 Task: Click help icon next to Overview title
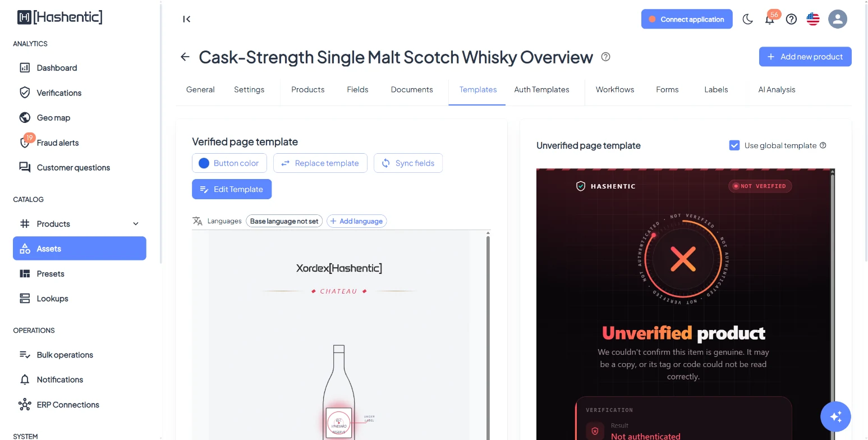[605, 57]
